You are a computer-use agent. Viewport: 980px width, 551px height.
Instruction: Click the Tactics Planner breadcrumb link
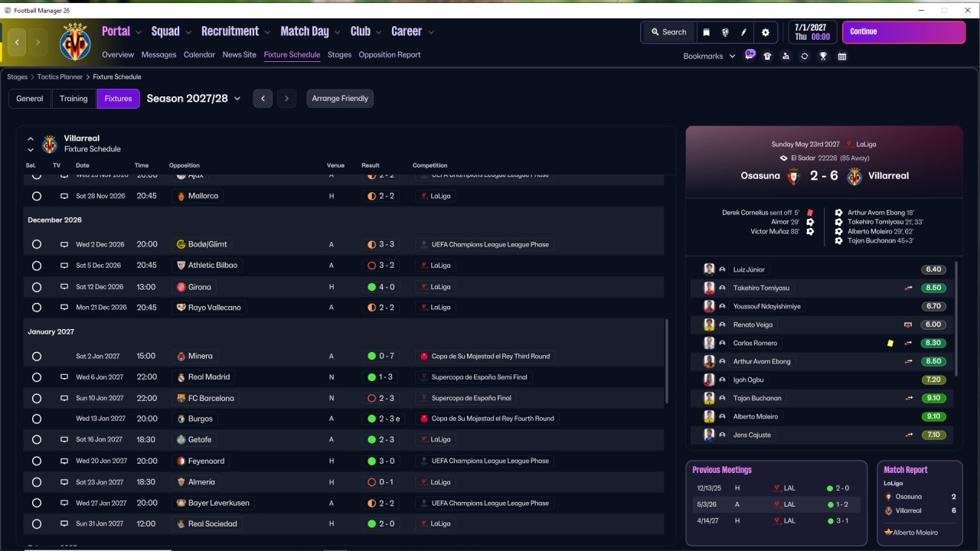[60, 77]
